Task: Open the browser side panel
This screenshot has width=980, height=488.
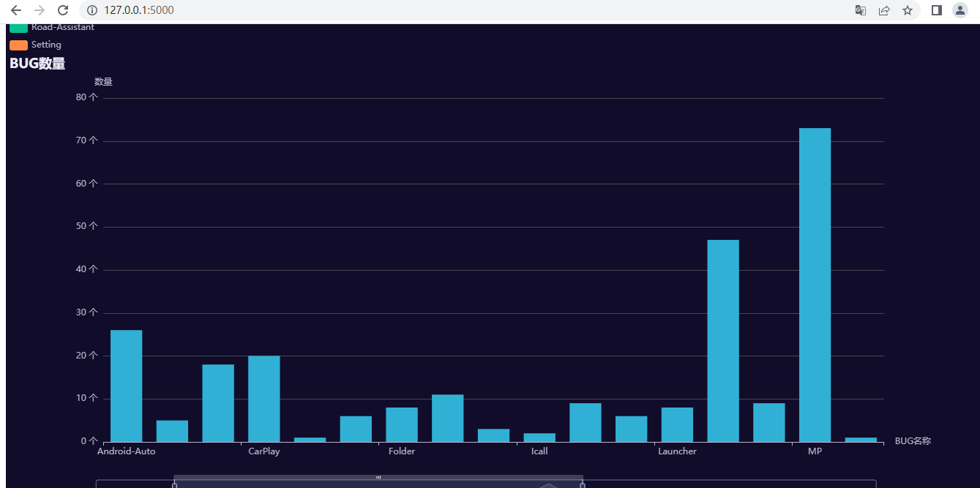Action: tap(936, 10)
